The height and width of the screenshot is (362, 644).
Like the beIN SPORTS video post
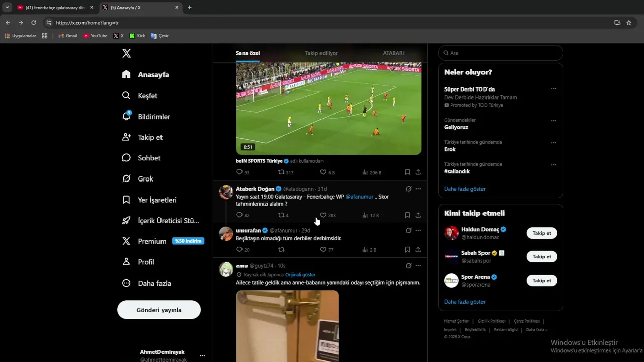[327, 172]
